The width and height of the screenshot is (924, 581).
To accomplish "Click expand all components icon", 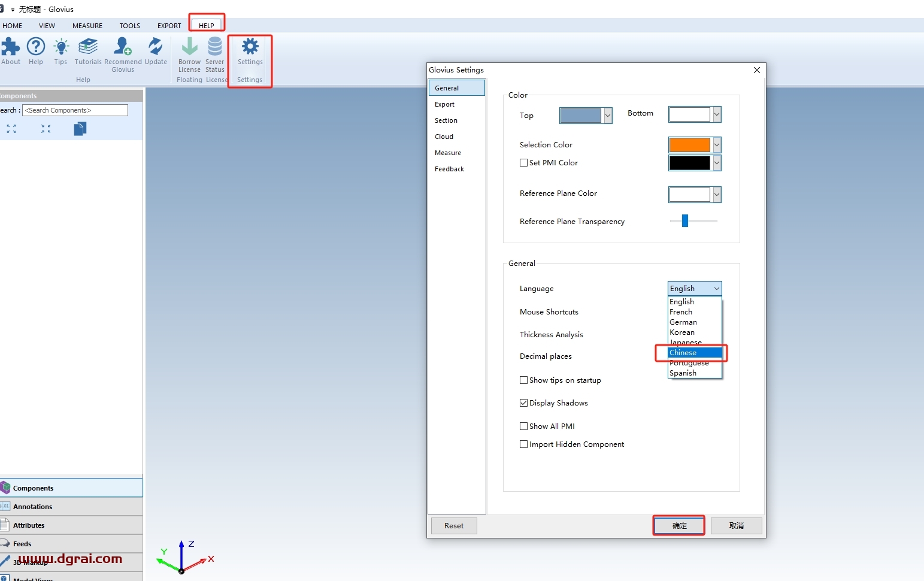I will point(11,129).
